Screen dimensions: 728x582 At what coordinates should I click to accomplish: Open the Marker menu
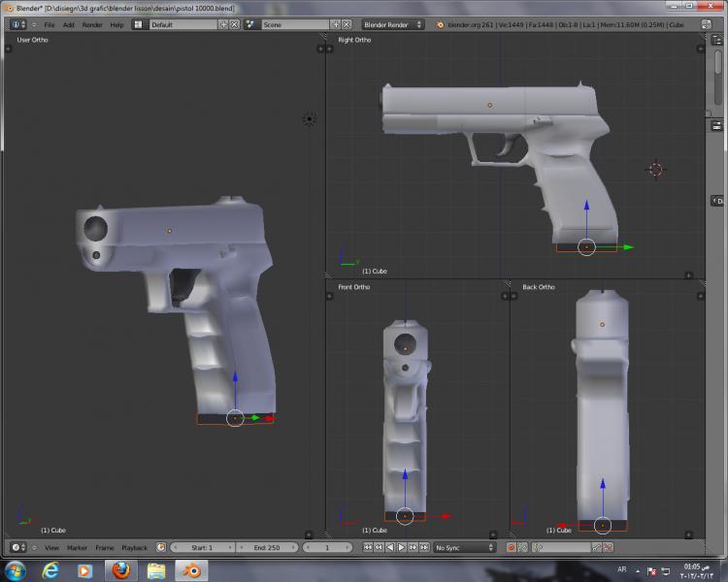(x=77, y=548)
